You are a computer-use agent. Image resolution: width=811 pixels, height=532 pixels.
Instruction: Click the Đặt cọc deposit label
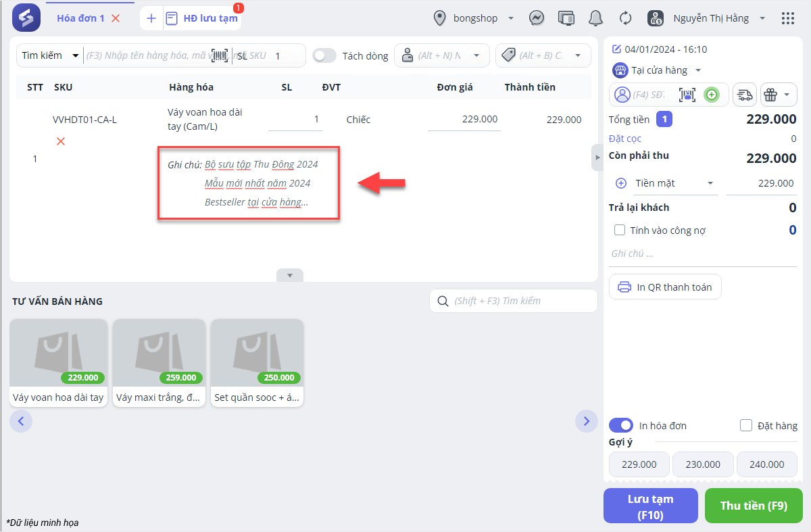[625, 138]
